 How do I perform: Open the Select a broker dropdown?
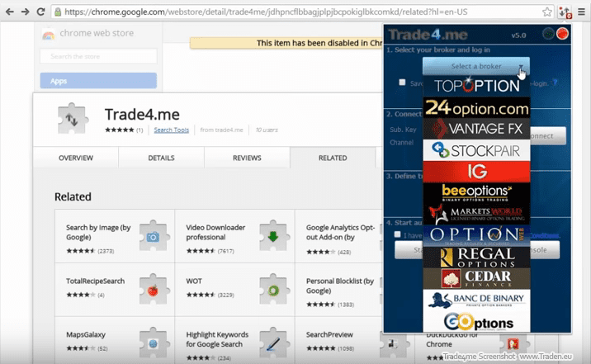tap(476, 66)
